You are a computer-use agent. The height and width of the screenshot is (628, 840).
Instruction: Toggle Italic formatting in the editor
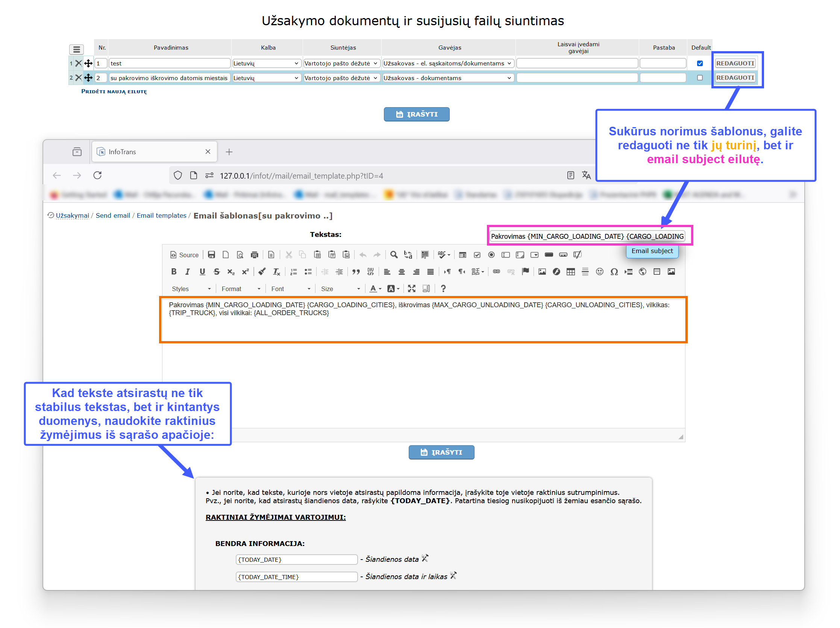click(x=188, y=272)
